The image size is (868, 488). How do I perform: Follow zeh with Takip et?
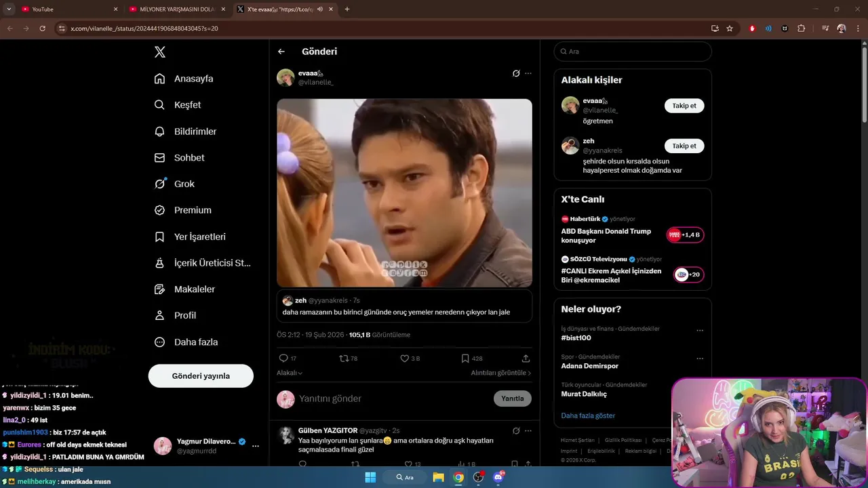click(x=684, y=146)
